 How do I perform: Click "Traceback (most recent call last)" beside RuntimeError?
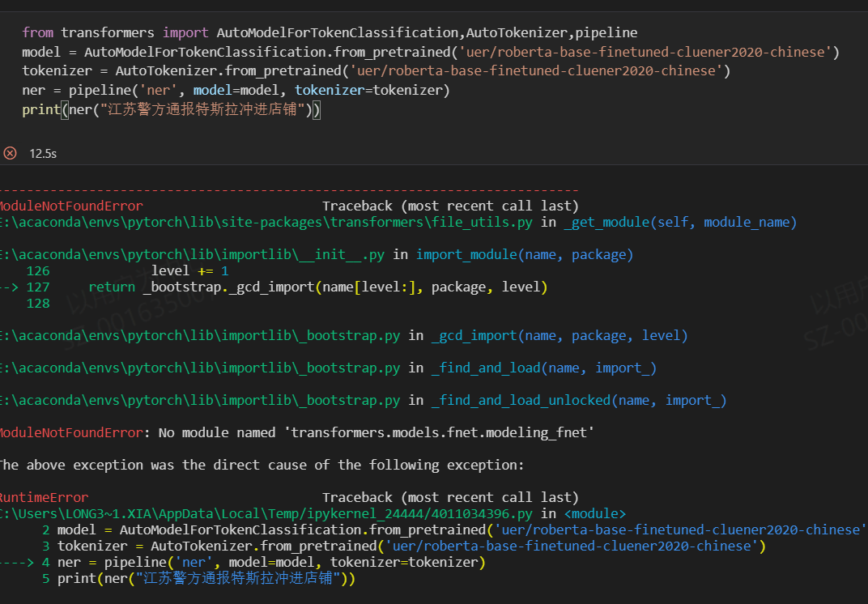[x=451, y=498]
